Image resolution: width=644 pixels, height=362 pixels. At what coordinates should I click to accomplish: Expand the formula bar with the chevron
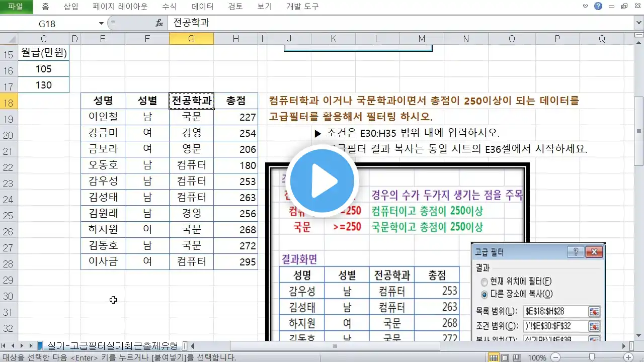tap(638, 23)
